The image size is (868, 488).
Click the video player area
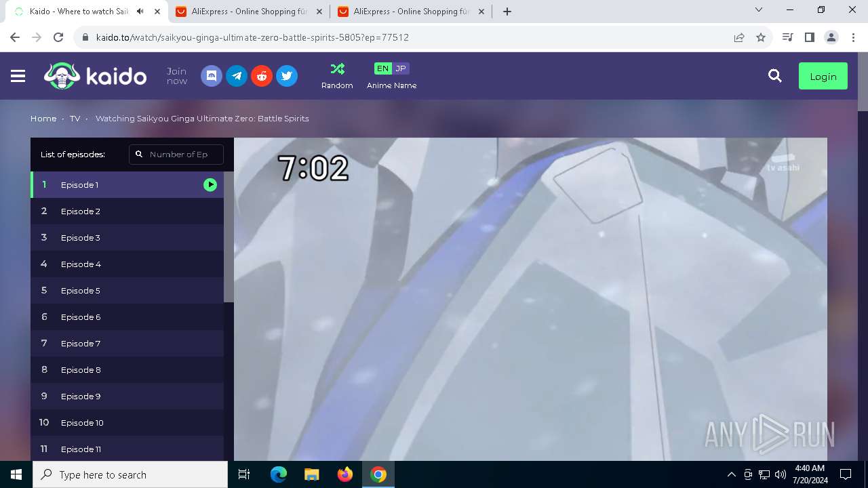530,299
